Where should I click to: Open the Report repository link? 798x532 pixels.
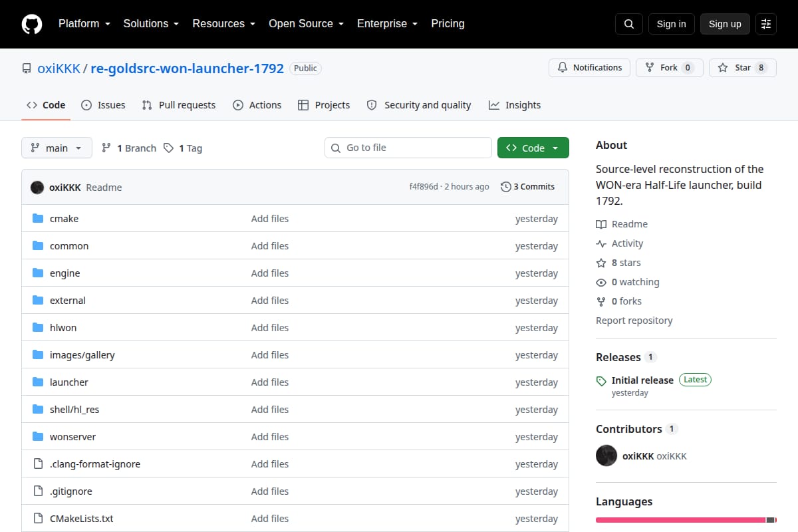[x=634, y=321]
